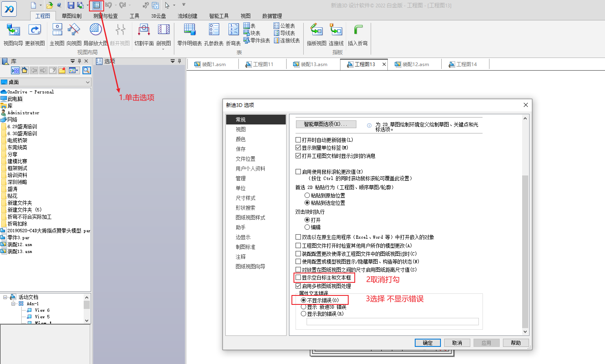The image size is (605, 364).
Task: Select the 'Edit' (编辑) radio for double-clicking blocks
Action: 307,227
